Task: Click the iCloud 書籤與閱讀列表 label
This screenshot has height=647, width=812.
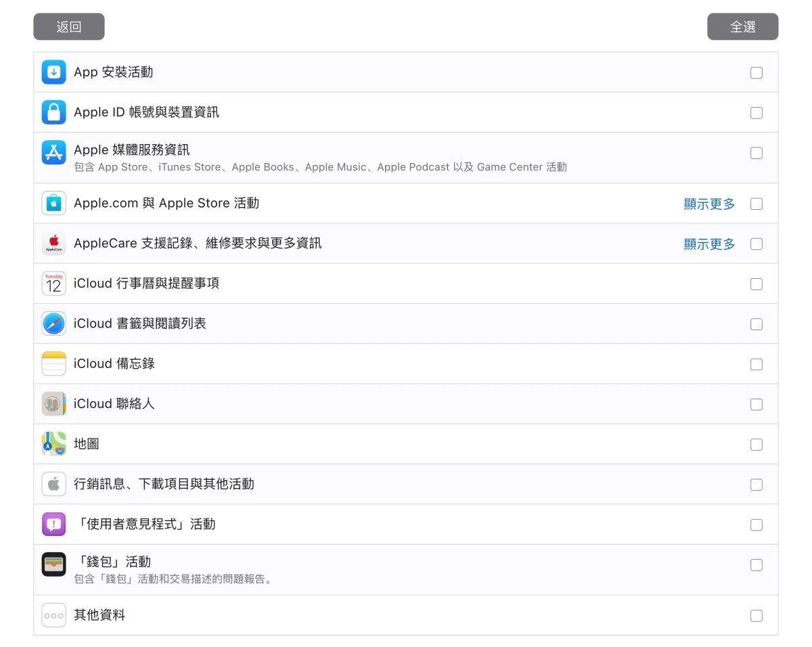Action: [140, 323]
